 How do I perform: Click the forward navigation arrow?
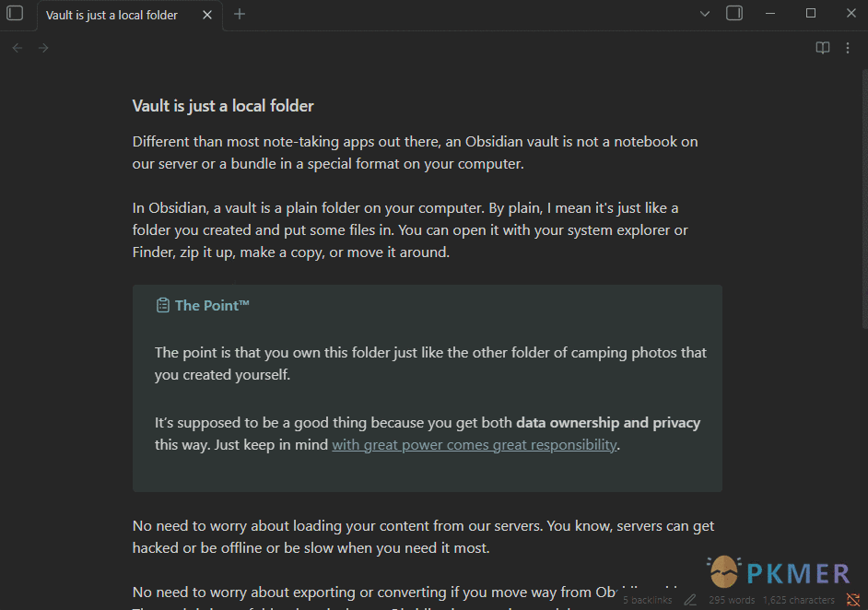[42, 47]
